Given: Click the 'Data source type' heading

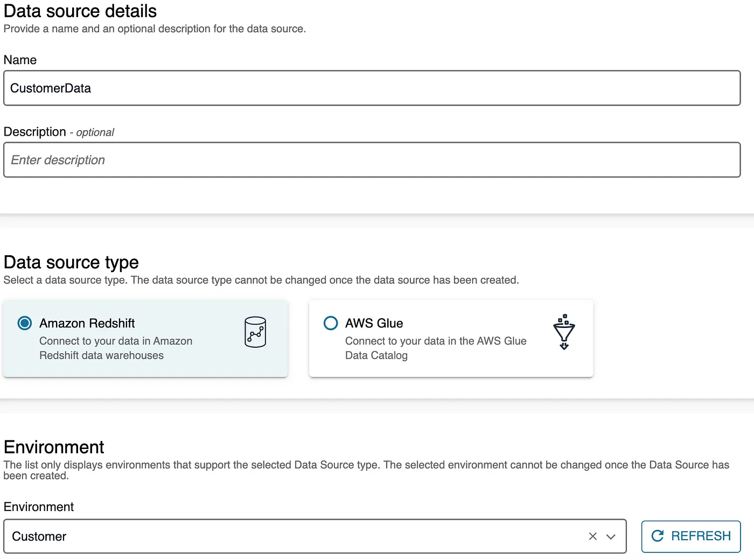Looking at the screenshot, I should point(71,262).
